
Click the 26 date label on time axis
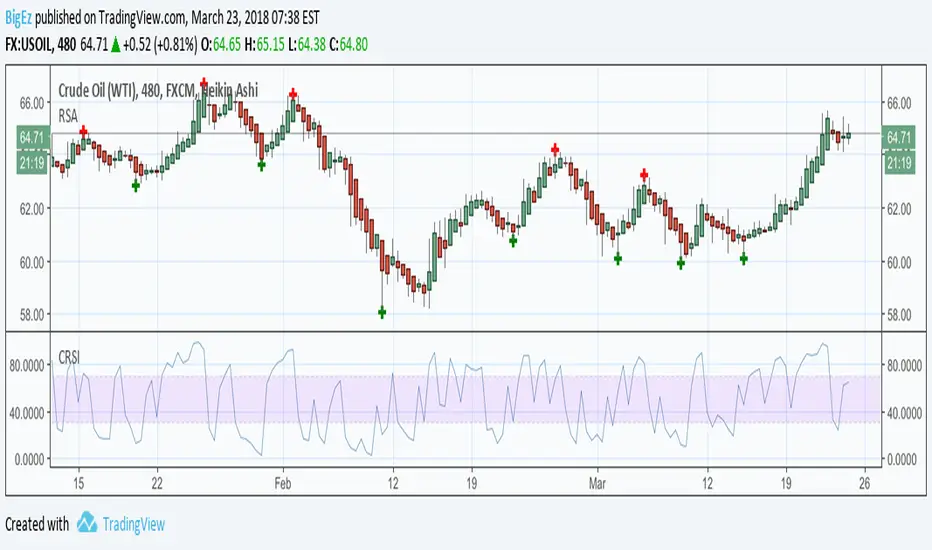(864, 483)
